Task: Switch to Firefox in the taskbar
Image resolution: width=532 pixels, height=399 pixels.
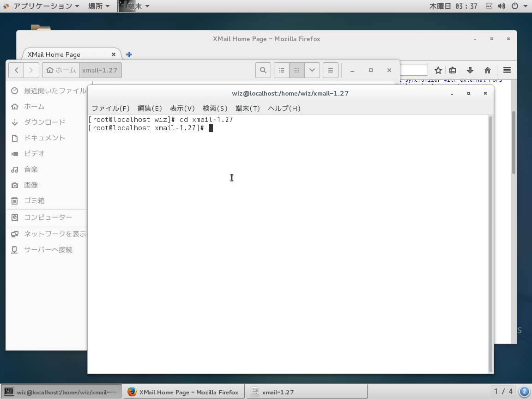Action: click(x=183, y=392)
